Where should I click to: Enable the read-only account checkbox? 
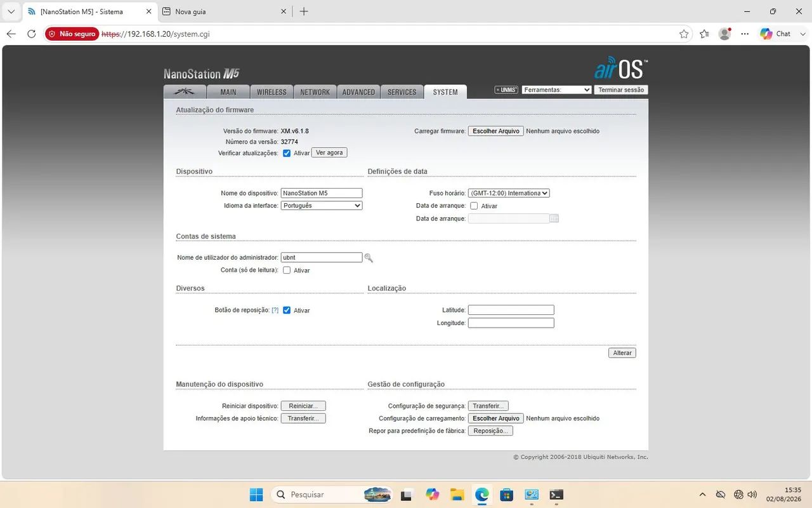coord(287,270)
